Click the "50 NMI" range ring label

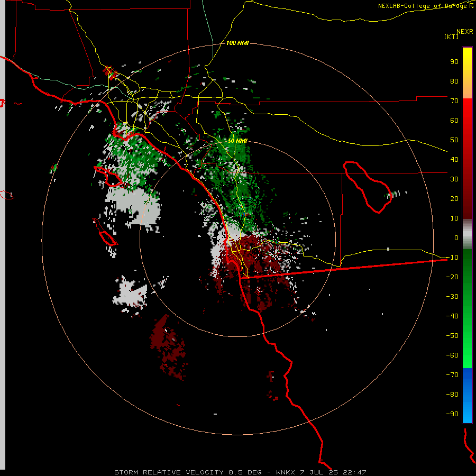point(237,141)
